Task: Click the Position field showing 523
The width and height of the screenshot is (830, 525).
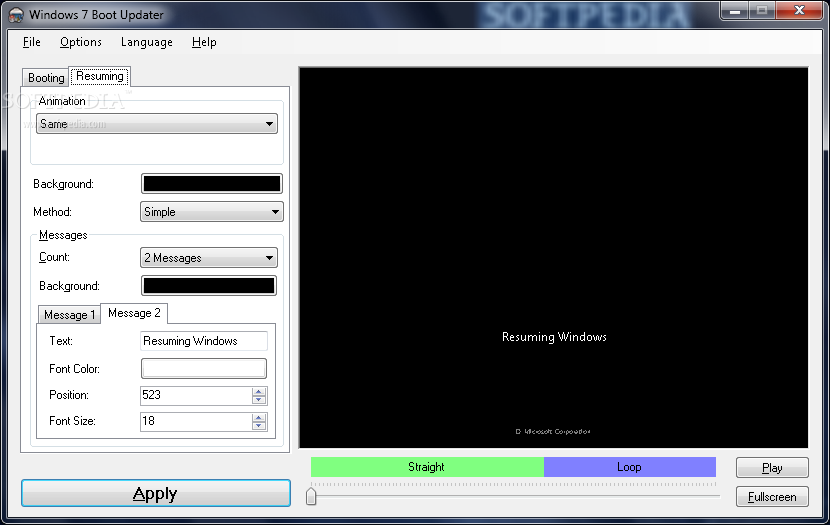Action: point(196,395)
